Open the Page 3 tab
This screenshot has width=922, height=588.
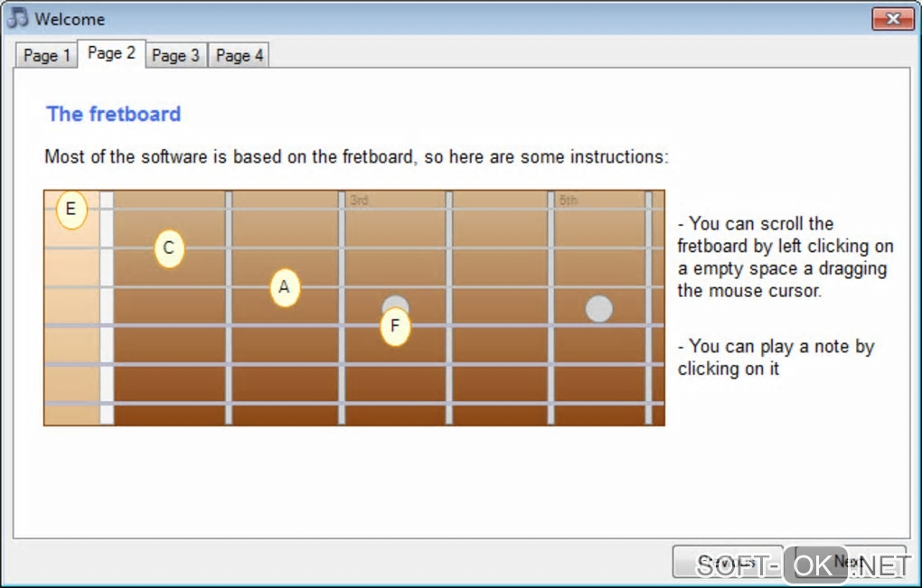point(175,56)
